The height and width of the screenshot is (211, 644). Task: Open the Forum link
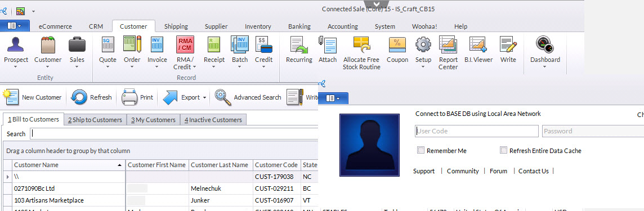tap(498, 171)
